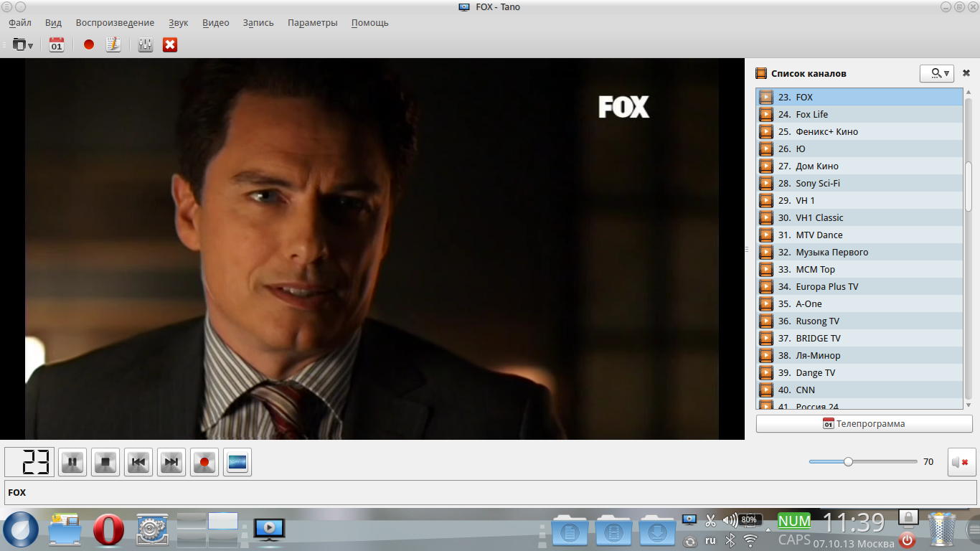This screenshot has width=980, height=551.
Task: Open the Wi-Fi network tray icon
Action: pos(750,540)
